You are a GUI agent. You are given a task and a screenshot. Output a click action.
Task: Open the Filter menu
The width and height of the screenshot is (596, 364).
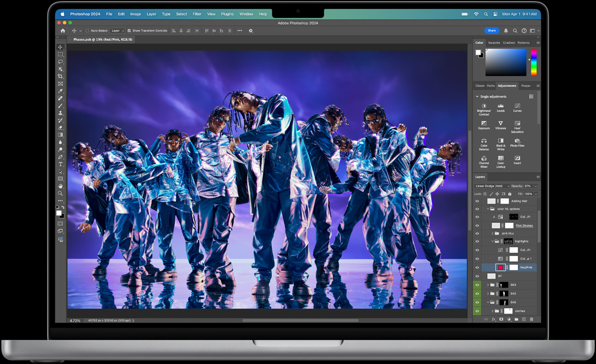pyautogui.click(x=196, y=14)
